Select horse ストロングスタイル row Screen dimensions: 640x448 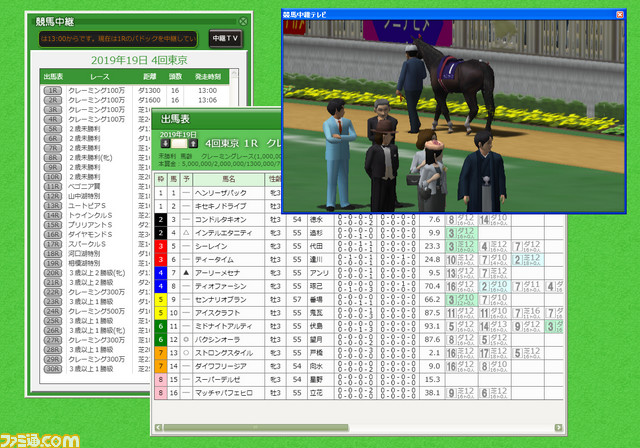tap(222, 353)
